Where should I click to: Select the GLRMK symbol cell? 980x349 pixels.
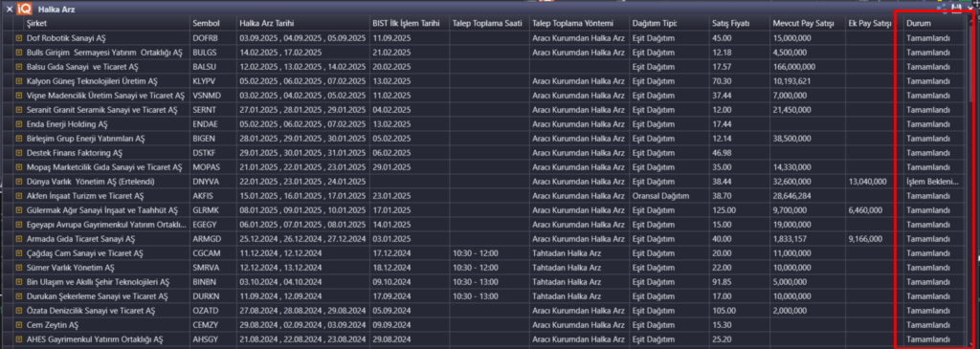212,210
